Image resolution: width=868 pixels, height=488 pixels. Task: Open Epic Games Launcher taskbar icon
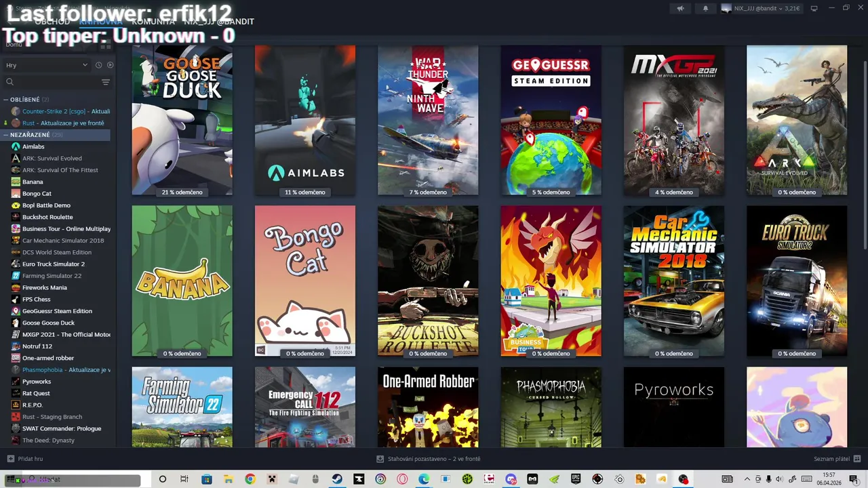tap(576, 479)
